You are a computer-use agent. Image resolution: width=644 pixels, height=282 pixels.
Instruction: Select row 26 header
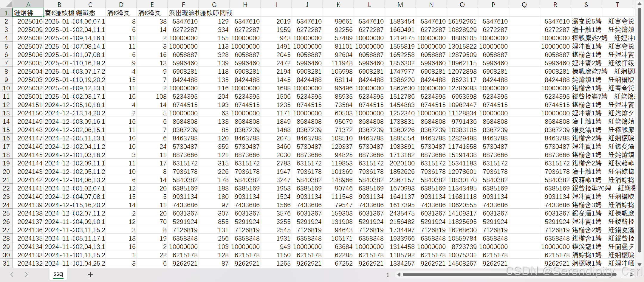(6, 221)
